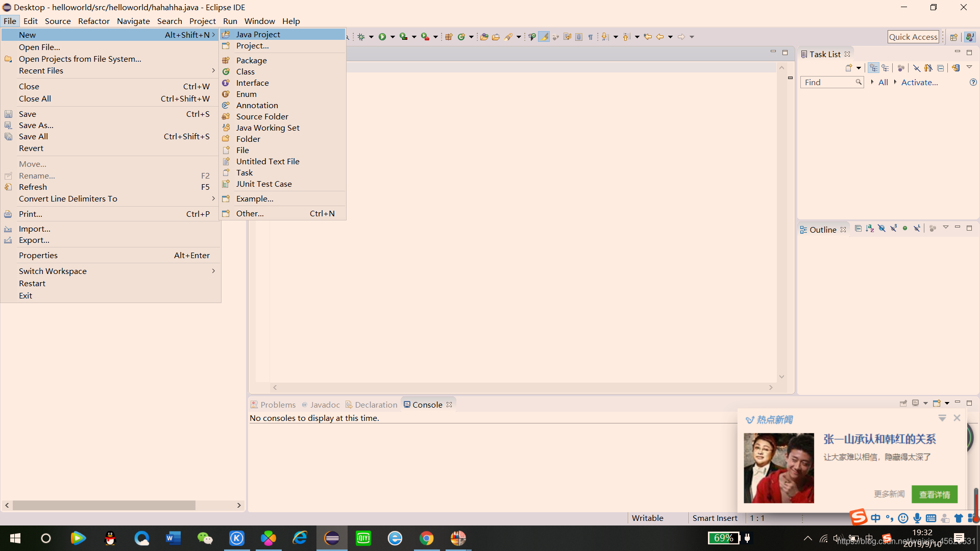Screen dimensions: 980x551
Task: Click Focus on Active Task in Outline
Action: tap(933, 229)
